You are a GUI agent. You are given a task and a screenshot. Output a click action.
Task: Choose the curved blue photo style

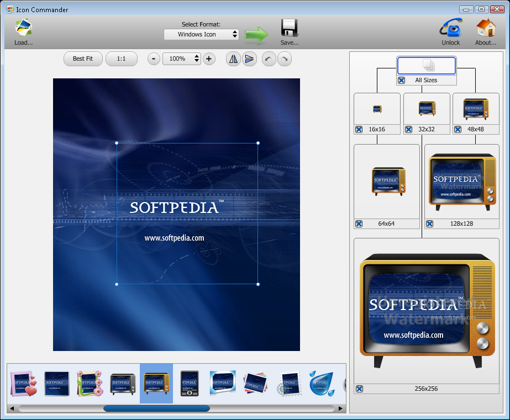(223, 383)
